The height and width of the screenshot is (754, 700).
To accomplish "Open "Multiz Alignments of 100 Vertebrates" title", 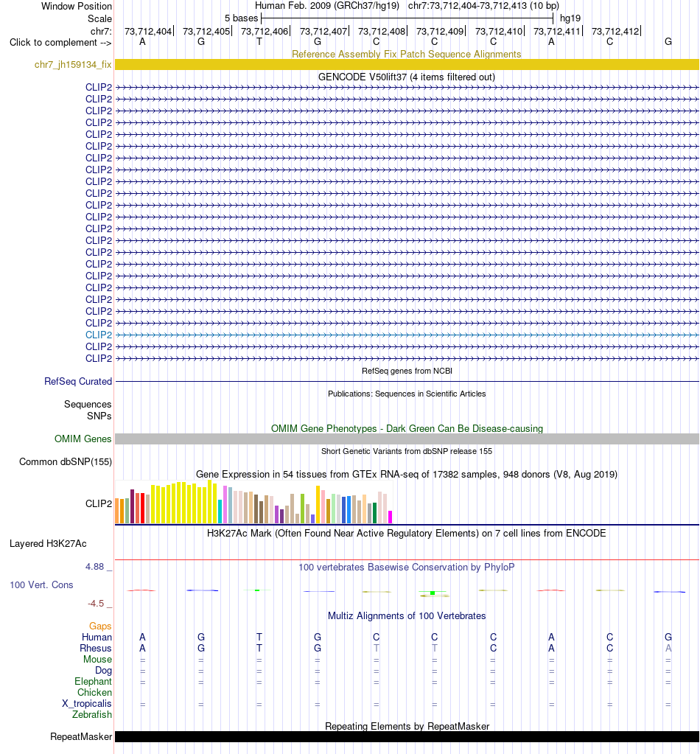I will (407, 616).
